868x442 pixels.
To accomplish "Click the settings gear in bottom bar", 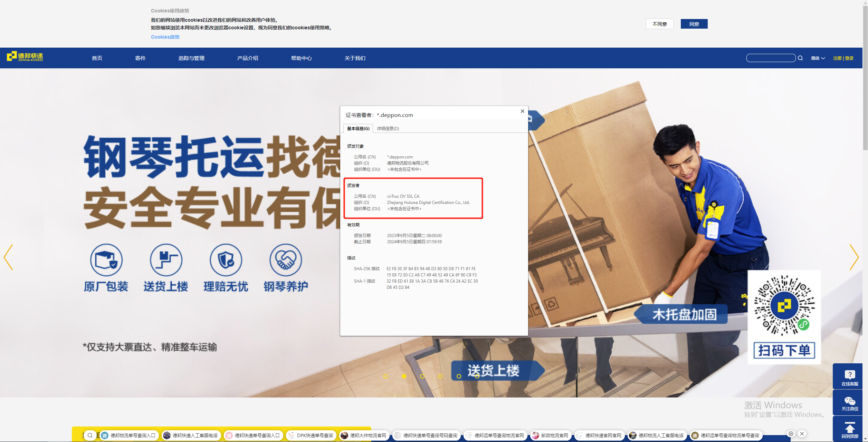I will pos(791,434).
